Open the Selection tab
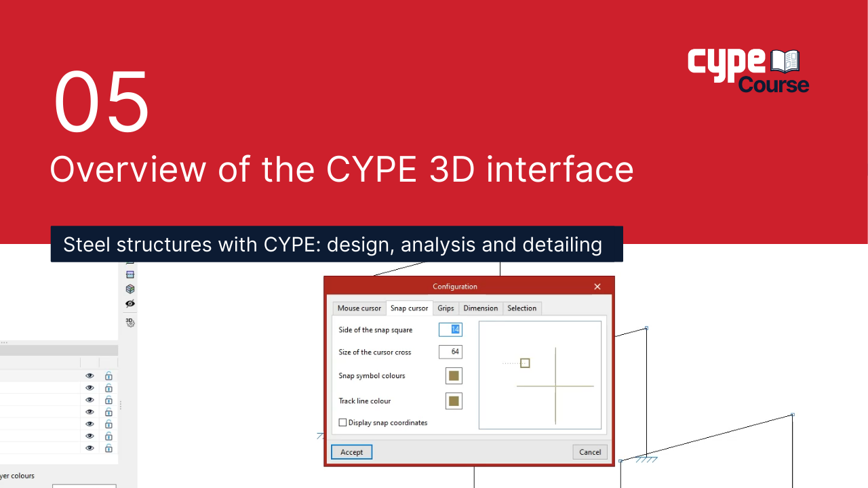 (x=522, y=308)
